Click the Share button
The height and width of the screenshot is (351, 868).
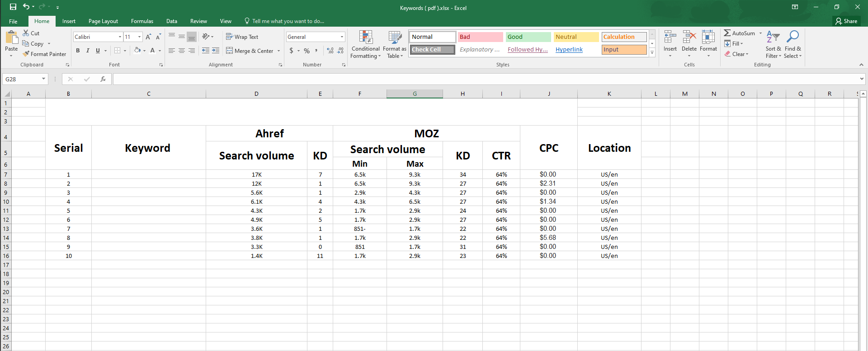[846, 21]
